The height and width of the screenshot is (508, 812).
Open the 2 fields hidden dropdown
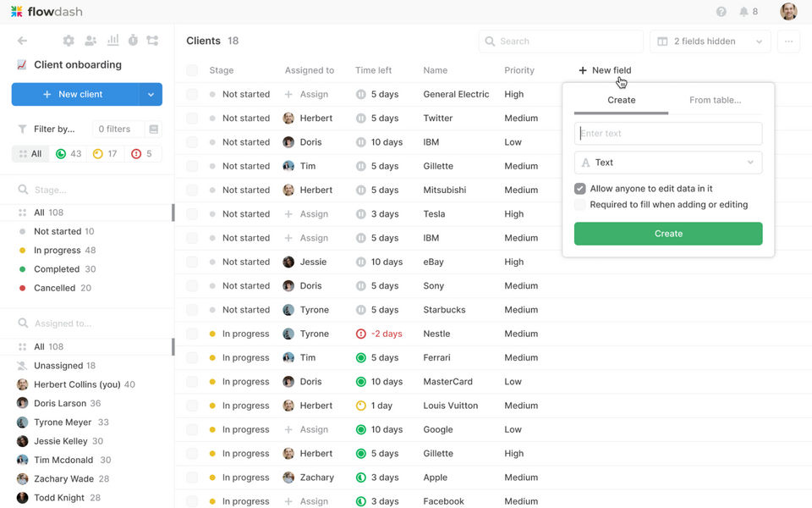710,41
